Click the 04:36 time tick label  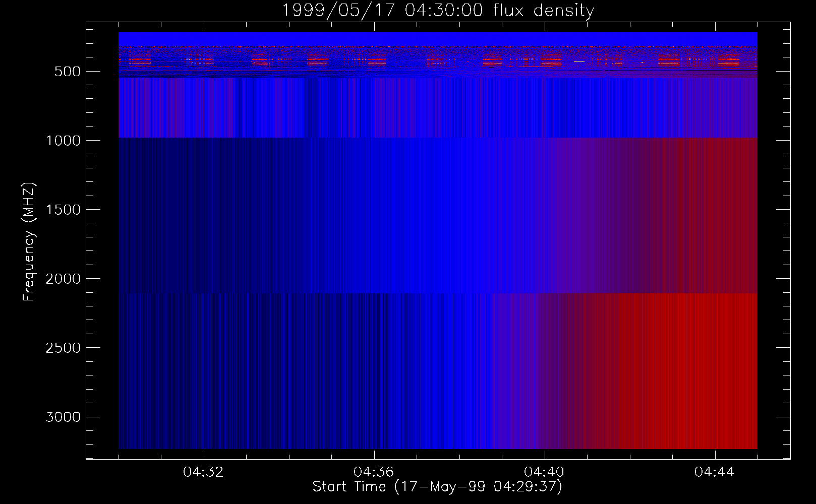click(374, 472)
